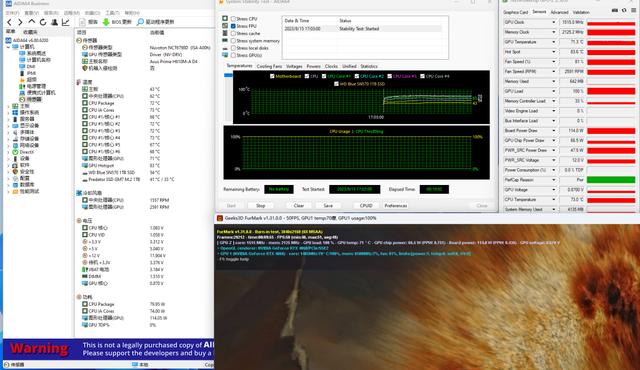640x370 pixels.
Task: Open the GPU-Z hamburger menu icon
Action: pos(634,11)
